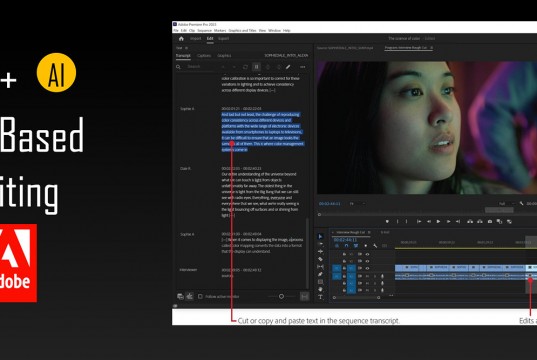Select the Ripple Edit tool

click(x=320, y=251)
